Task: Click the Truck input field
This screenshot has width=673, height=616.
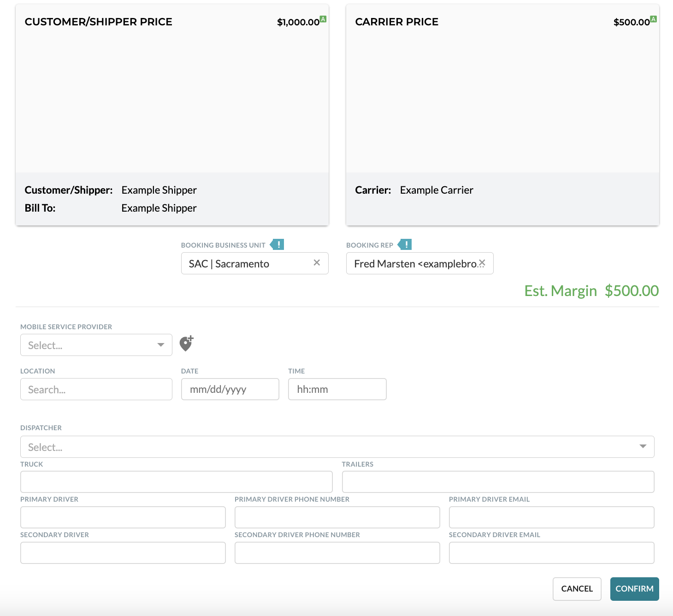Action: (177, 482)
